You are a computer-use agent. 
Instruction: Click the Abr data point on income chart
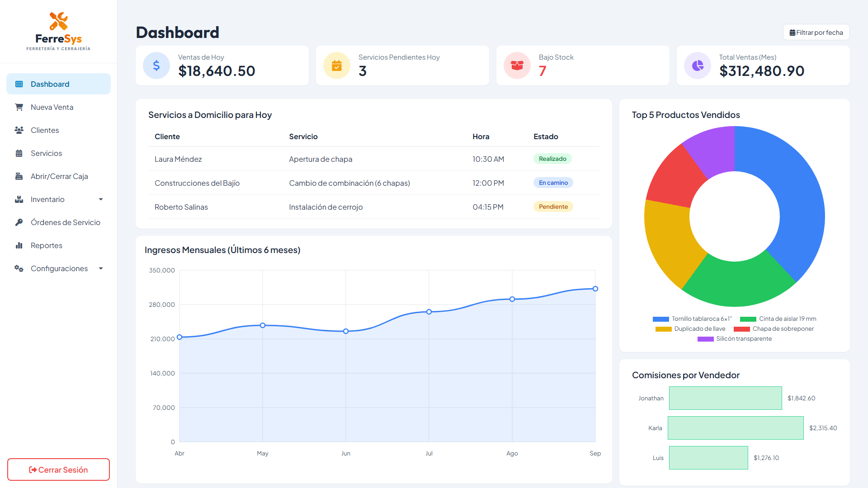179,337
